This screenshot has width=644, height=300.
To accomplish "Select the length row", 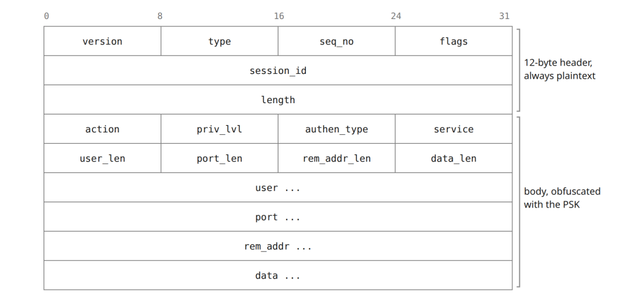I will point(278,100).
